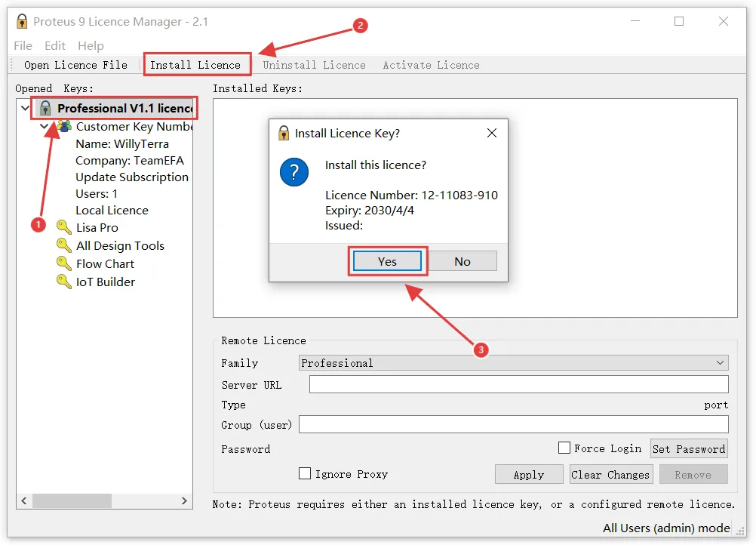
Task: Click Install Licence in the toolbar
Action: click(x=195, y=65)
